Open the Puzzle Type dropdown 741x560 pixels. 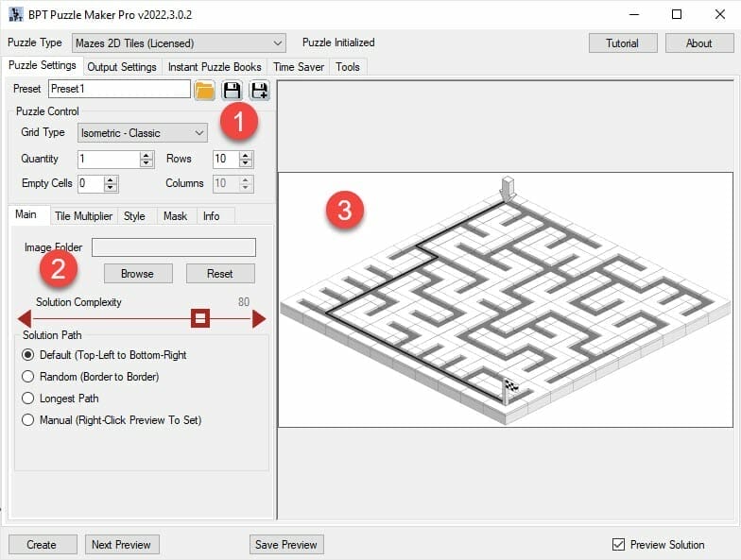click(x=179, y=42)
